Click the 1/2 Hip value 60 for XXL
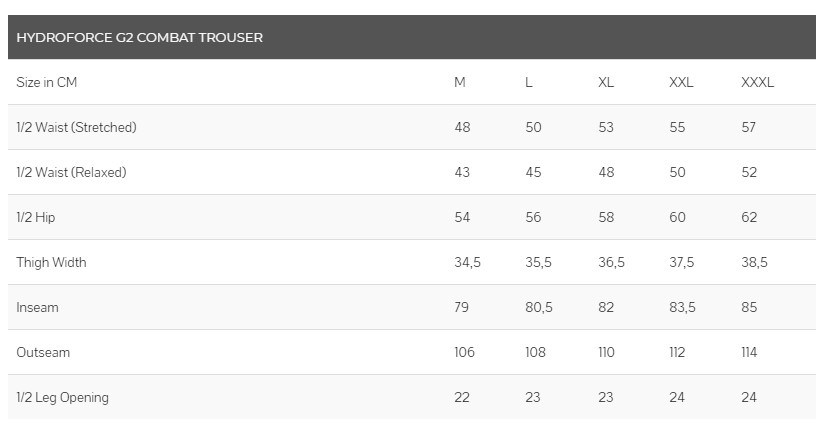The height and width of the screenshot is (423, 827). point(678,217)
